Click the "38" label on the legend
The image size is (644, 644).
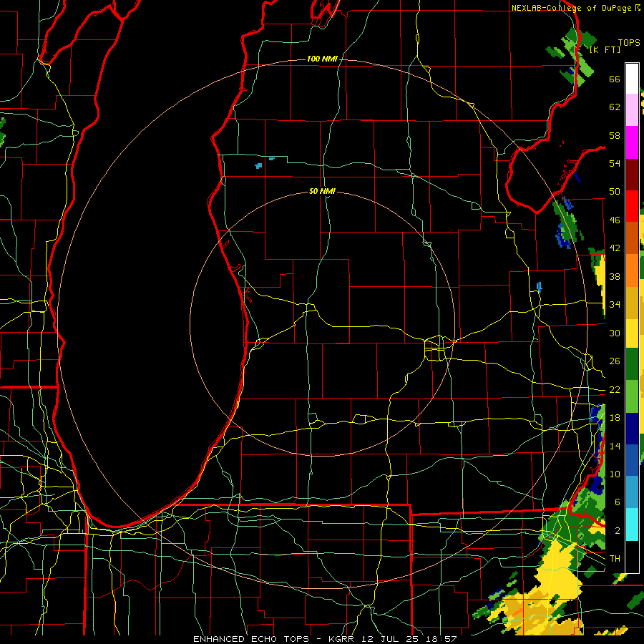(x=615, y=276)
